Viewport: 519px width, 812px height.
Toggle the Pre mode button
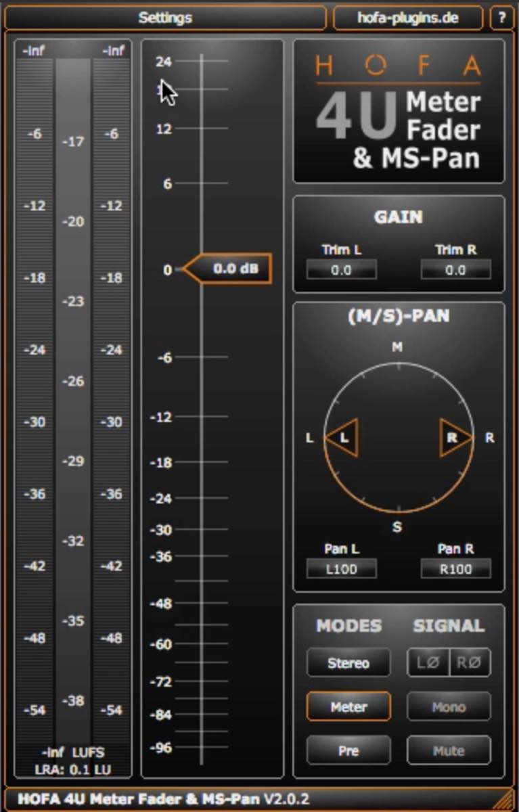(348, 750)
